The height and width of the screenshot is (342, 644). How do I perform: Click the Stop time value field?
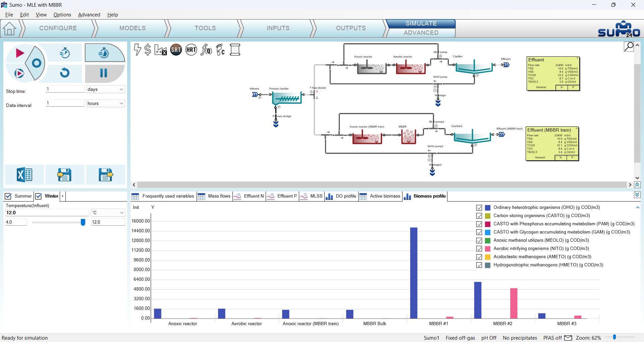coord(65,89)
